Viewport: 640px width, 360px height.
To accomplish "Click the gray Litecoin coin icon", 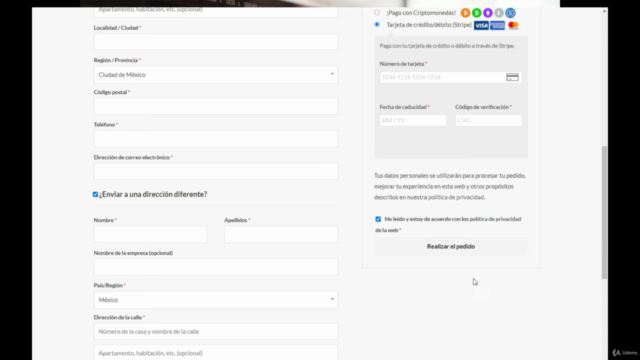I will (499, 13).
